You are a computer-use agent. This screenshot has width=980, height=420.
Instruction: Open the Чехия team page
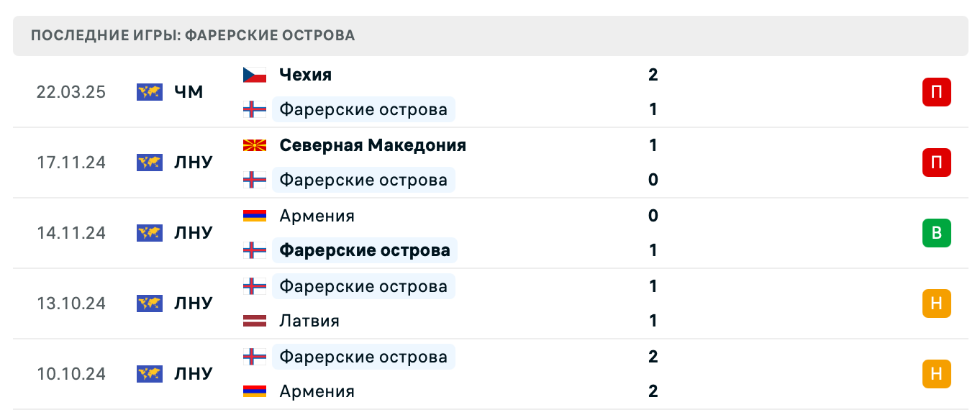click(305, 74)
